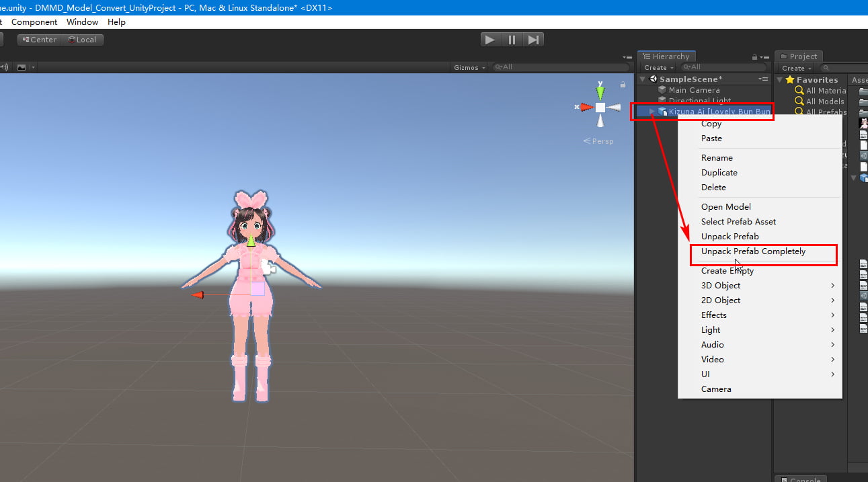
Task: Choose Unpack Prefab Completely from context menu
Action: click(x=754, y=251)
